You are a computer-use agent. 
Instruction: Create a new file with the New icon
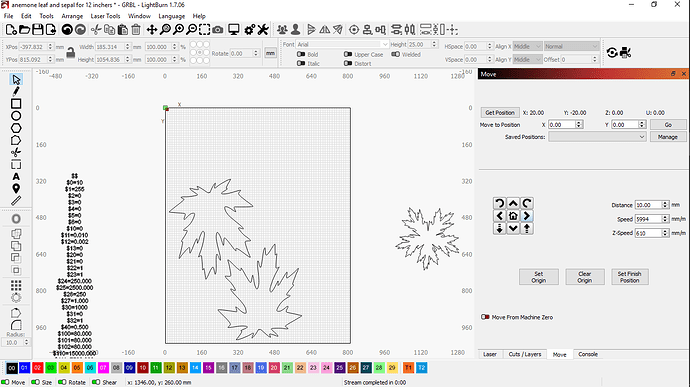coord(11,29)
